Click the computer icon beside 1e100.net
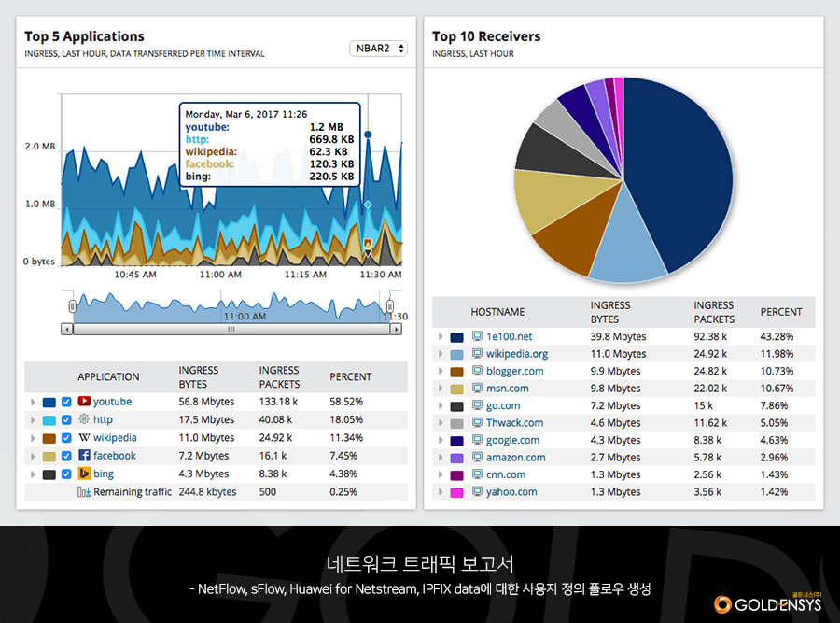The height and width of the screenshot is (623, 840). pos(477,336)
